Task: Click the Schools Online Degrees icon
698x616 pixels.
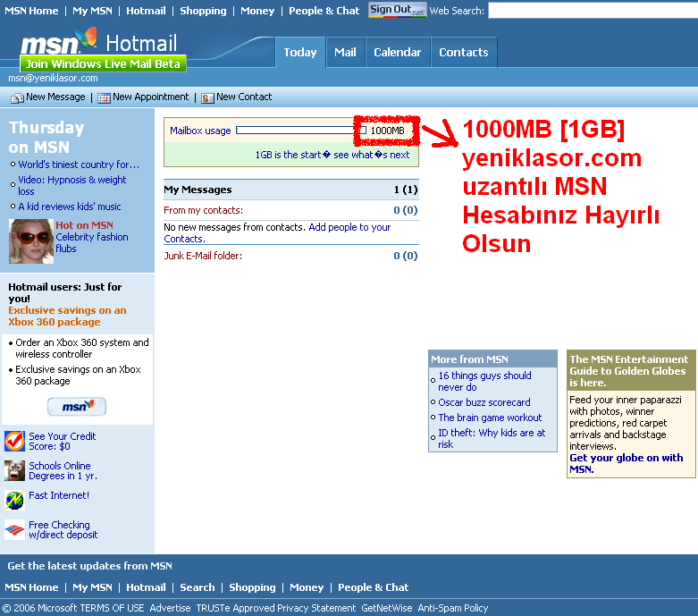Action: (x=14, y=471)
